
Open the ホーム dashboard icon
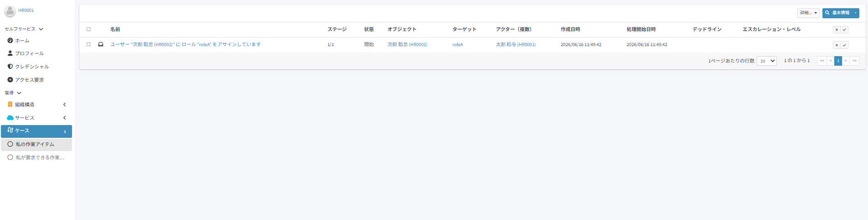[10, 41]
